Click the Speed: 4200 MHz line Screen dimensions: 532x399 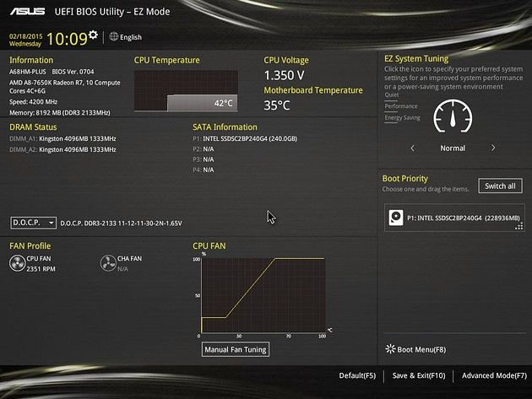pos(33,102)
